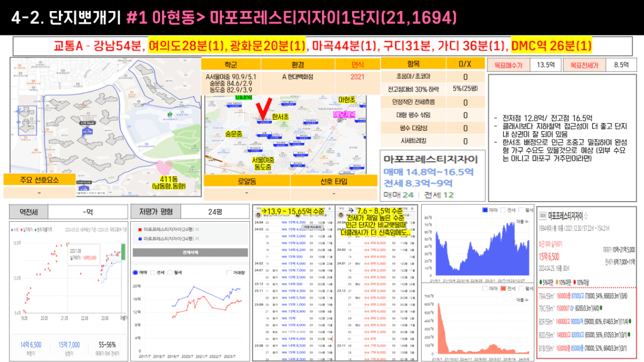Click the 초품아/초코아 row label
Screen dimensions: 644x362
click(x=414, y=77)
